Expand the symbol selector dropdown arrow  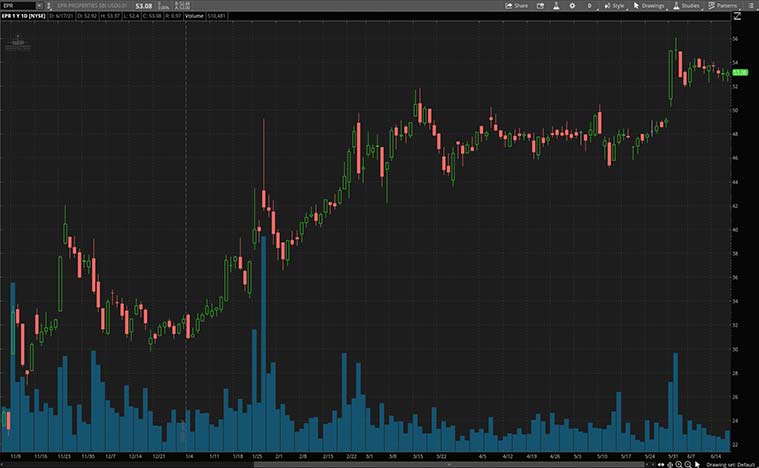(39, 5)
